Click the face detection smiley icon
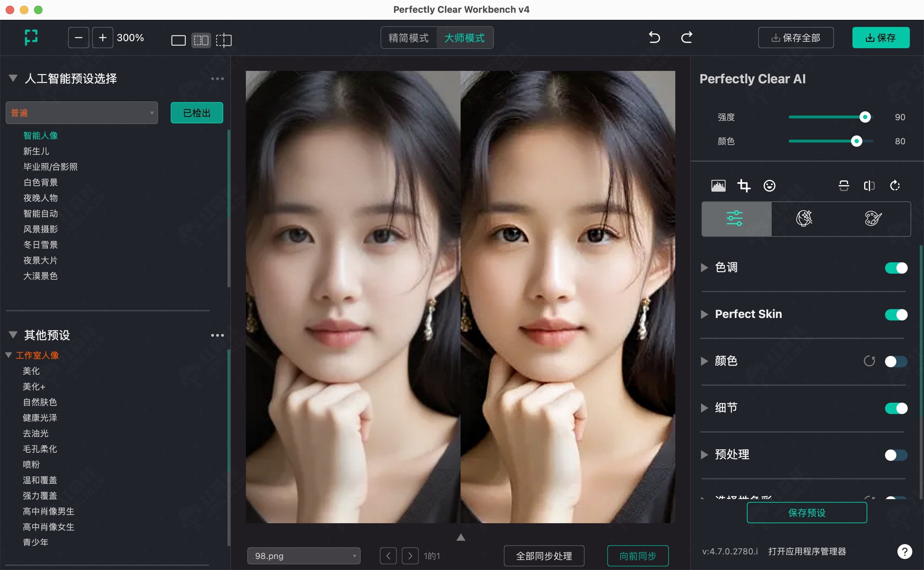The width and height of the screenshot is (924, 570). click(x=769, y=185)
